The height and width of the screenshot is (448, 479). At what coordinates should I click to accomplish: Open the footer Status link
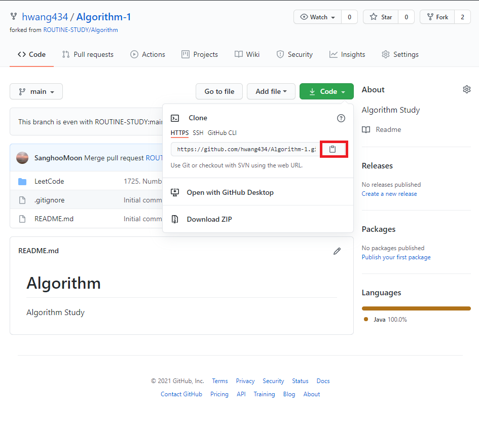[300, 381]
